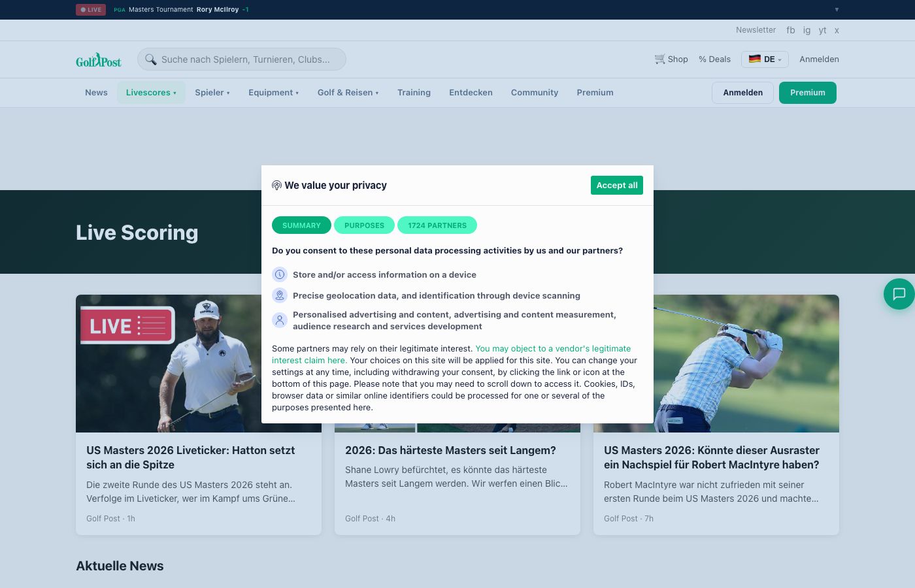Image resolution: width=915 pixels, height=588 pixels.
Task: Click the 'Shane Lowry befürchtet' article excerpt
Action: pyautogui.click(x=456, y=477)
